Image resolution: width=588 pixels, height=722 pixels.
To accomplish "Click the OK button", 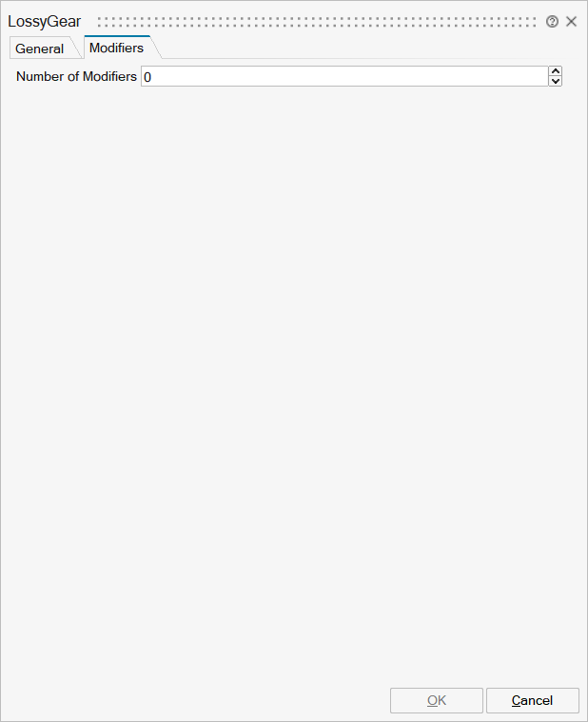I will 437,700.
